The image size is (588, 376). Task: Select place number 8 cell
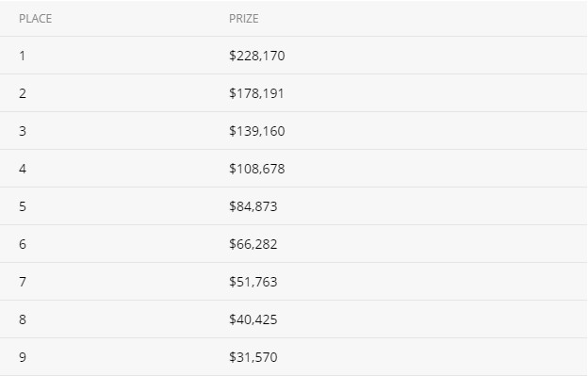click(23, 319)
